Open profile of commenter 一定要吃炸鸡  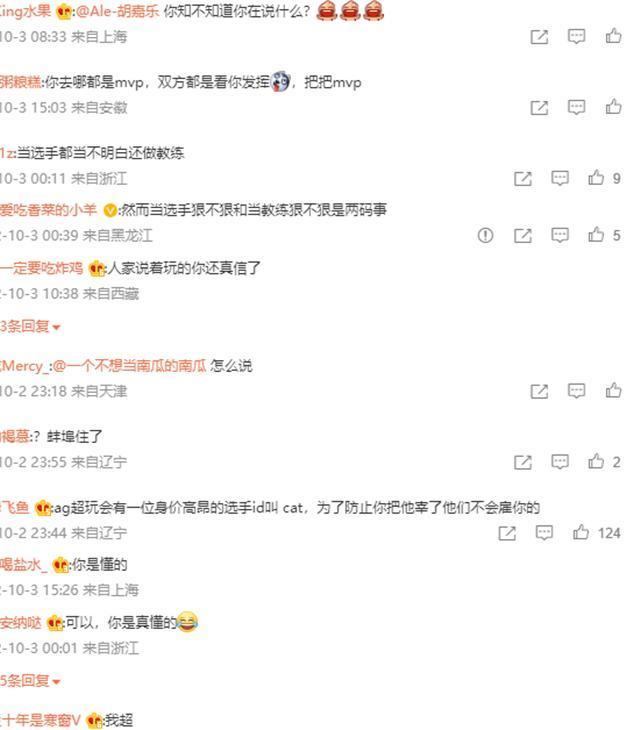(41, 268)
